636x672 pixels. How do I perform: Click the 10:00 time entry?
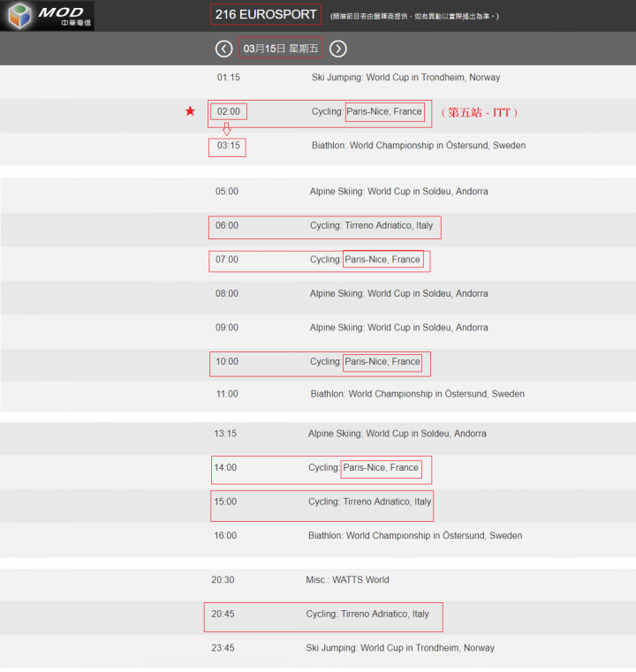coord(227,361)
